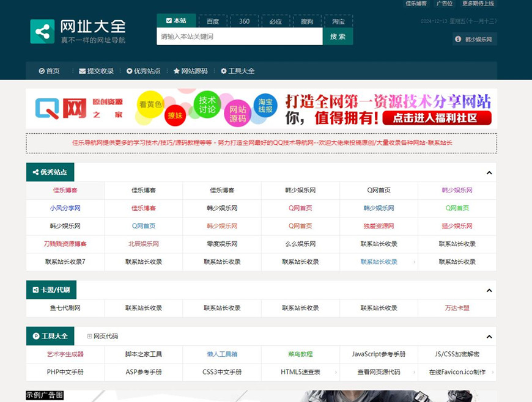Screen dimensions: 532x402
Task: Switch search engine to 360 tab
Action: click(x=244, y=21)
